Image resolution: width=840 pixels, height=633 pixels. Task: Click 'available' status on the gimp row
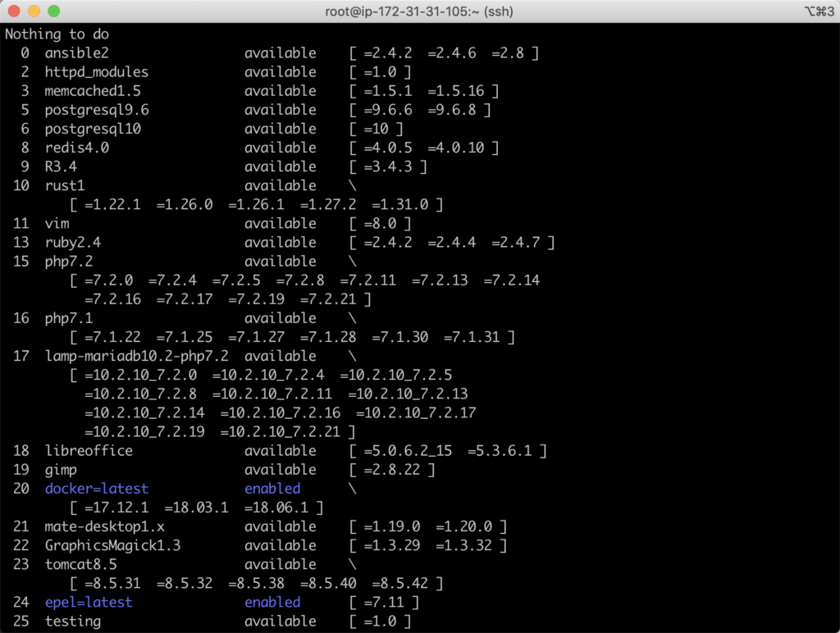click(281, 470)
